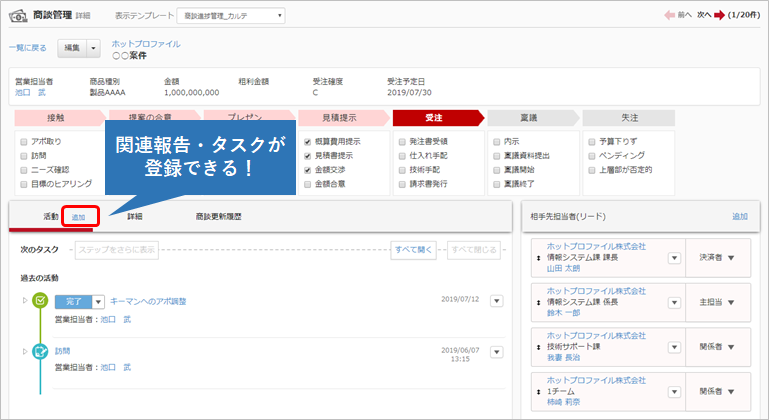Select the 接触 stage
This screenshot has width=769, height=420.
click(59, 118)
